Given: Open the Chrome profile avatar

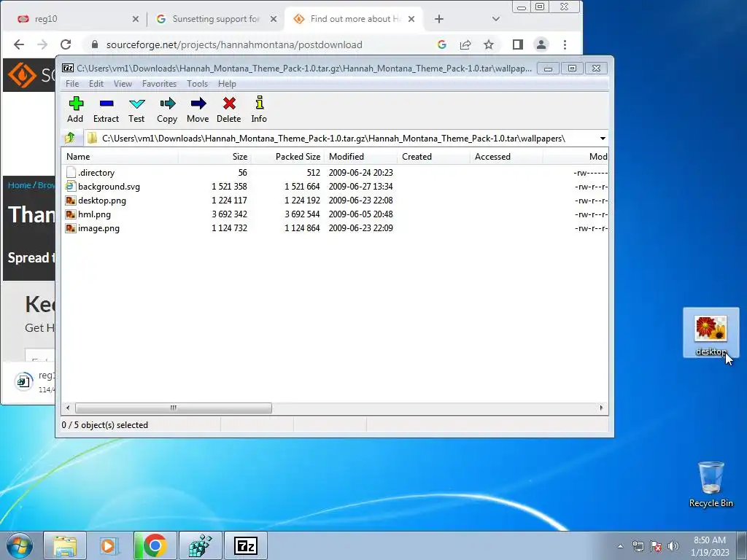Looking at the screenshot, I should tap(541, 44).
